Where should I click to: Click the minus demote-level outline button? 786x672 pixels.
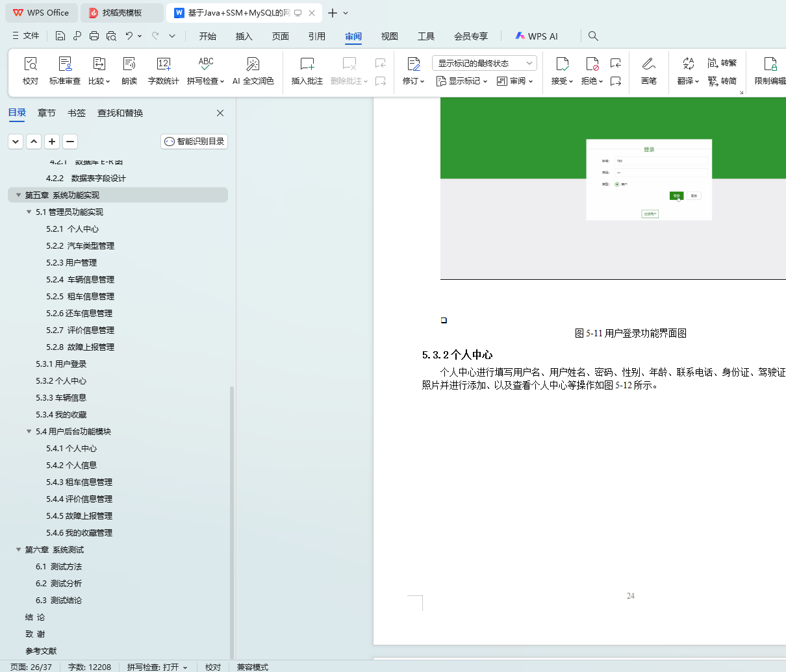pos(70,142)
